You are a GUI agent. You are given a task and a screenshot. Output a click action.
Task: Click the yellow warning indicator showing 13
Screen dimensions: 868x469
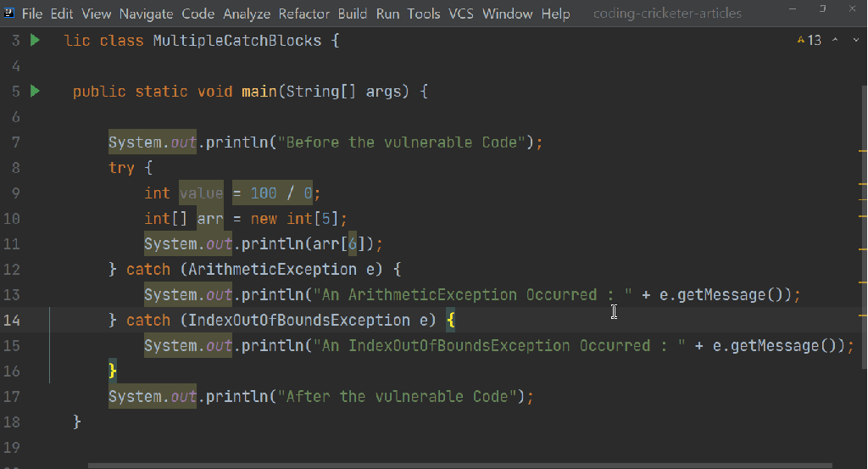(x=810, y=40)
